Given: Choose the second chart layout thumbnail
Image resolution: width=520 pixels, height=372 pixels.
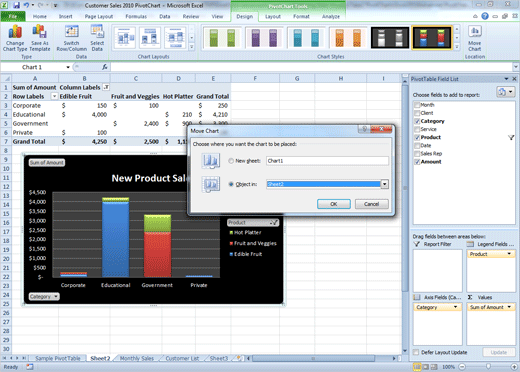Looking at the screenshot, I should click(149, 38).
